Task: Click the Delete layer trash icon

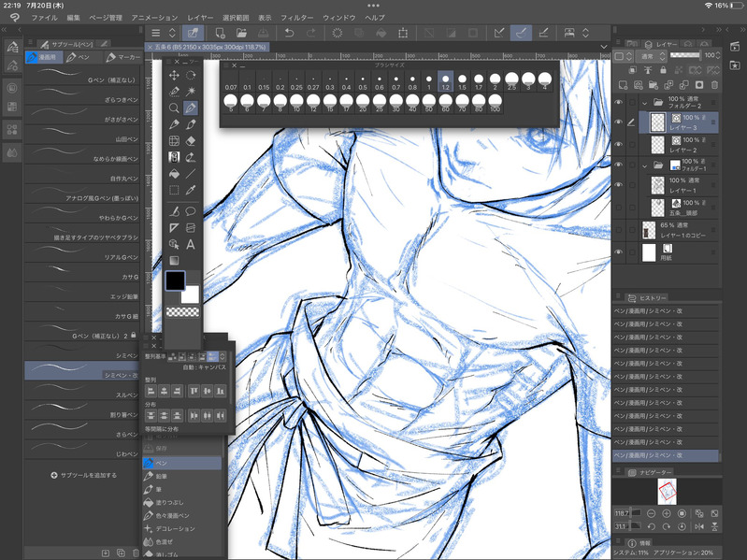Action: [x=714, y=85]
